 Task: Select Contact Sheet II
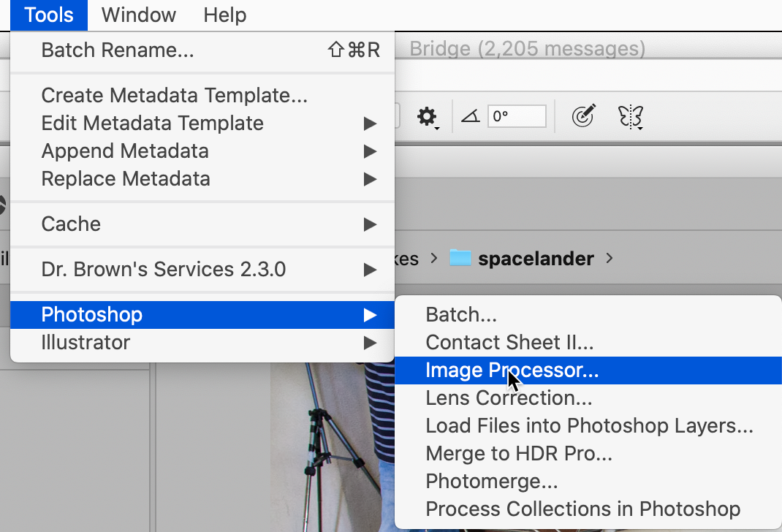point(509,342)
